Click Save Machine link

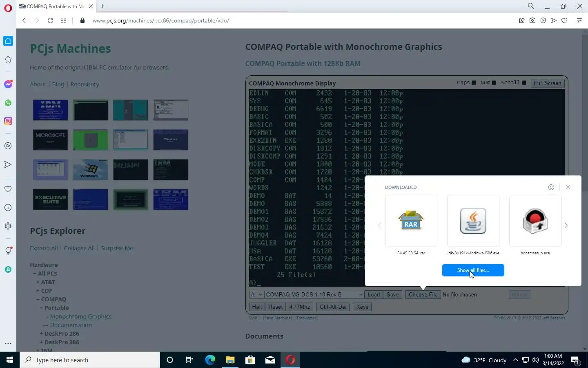click(x=278, y=318)
